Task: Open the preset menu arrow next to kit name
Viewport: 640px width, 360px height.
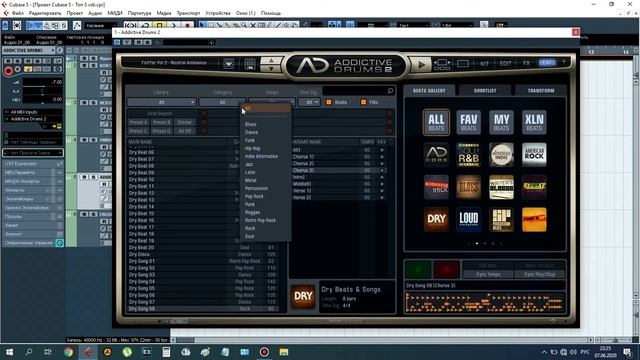Action: tap(229, 64)
